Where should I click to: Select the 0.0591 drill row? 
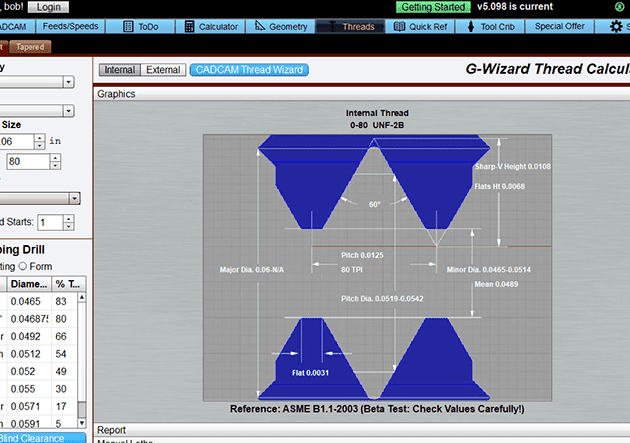click(x=38, y=423)
